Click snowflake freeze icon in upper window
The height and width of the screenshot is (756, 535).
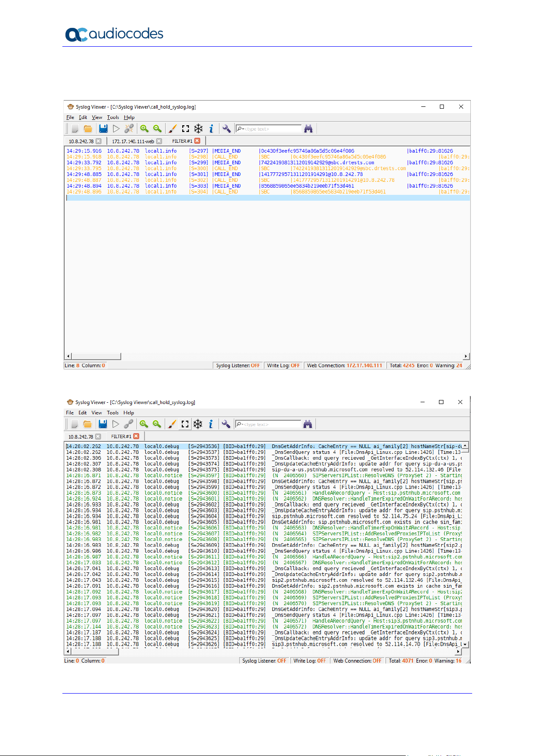(x=198, y=129)
